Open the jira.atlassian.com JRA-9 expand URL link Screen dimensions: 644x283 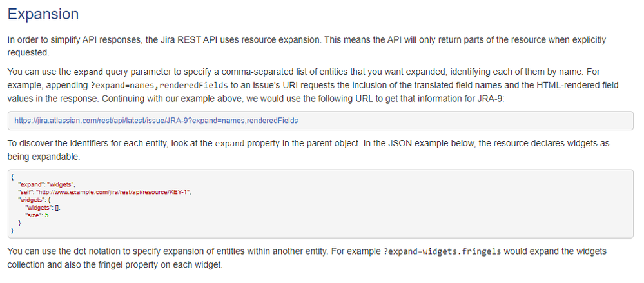coord(156,121)
